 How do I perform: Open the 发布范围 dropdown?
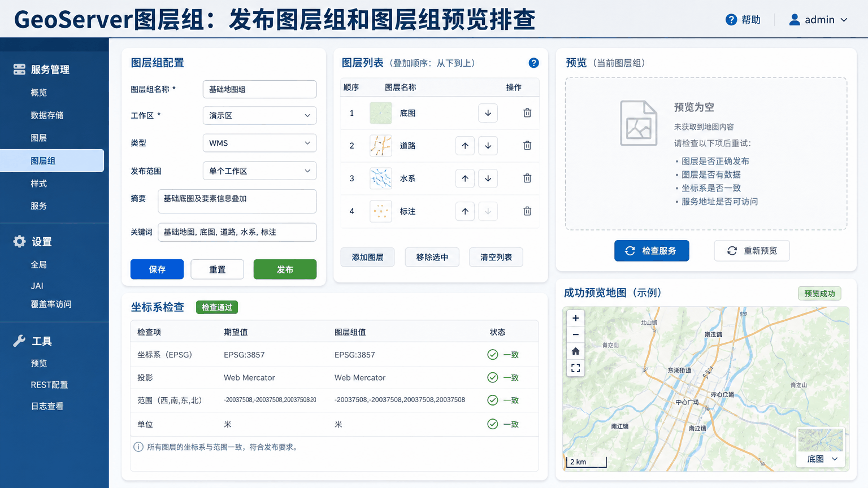pos(259,171)
